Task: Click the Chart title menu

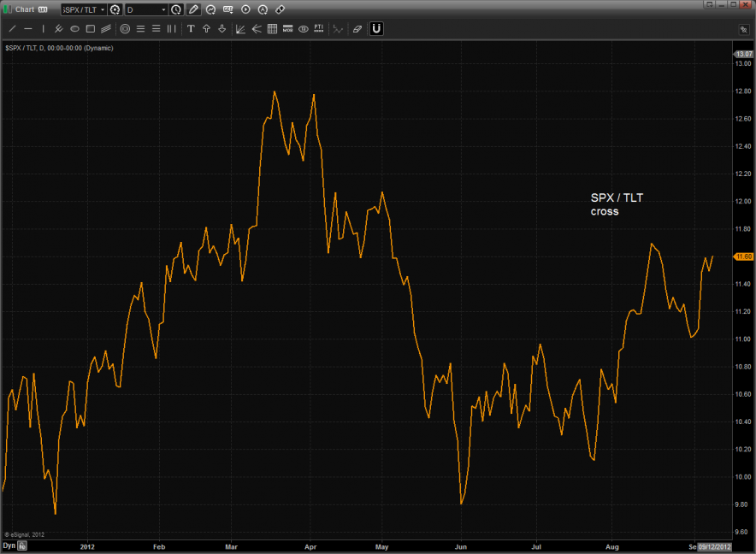Action: coord(25,9)
